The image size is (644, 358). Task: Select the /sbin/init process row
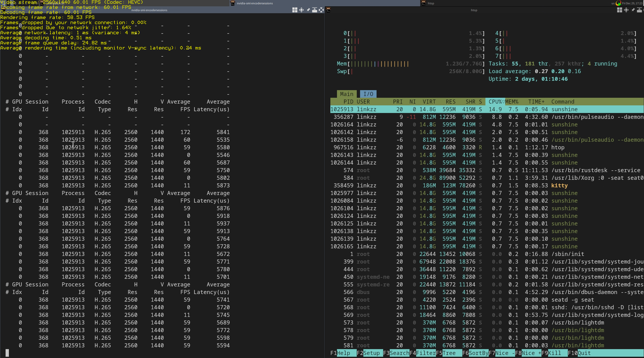click(487, 254)
